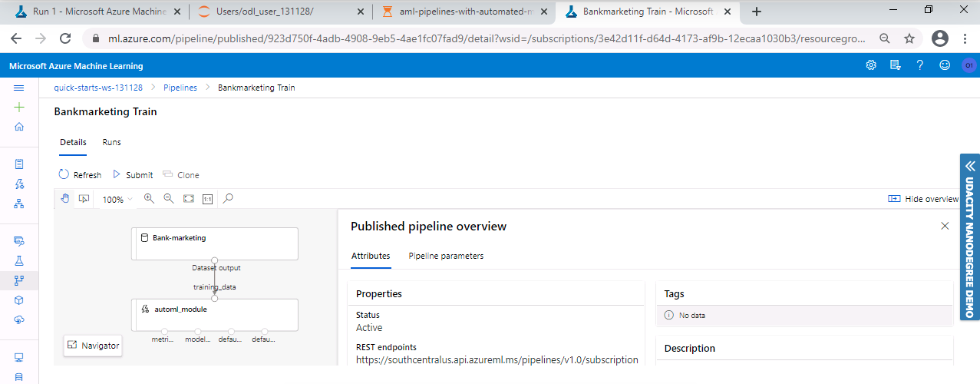
Task: Open the hamburger navigation menu
Action: pyautogui.click(x=19, y=88)
